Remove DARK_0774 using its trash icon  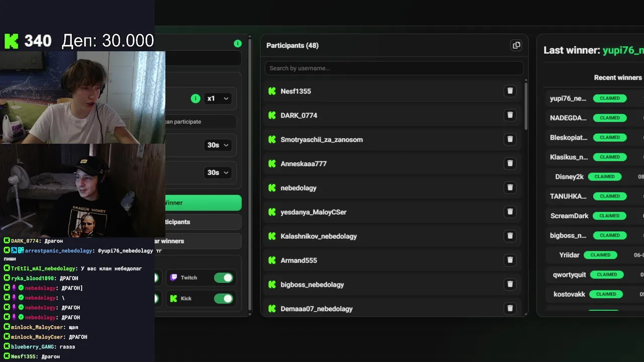510,115
